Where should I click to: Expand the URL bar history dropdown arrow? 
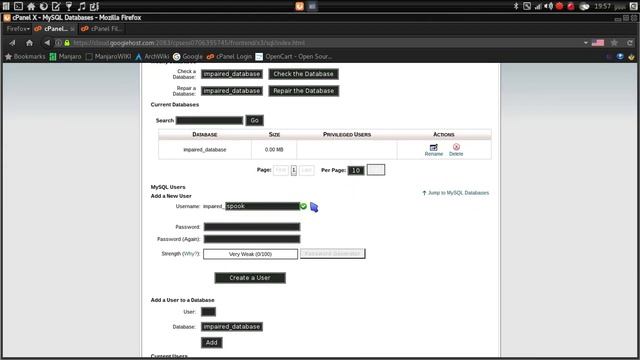click(x=586, y=42)
